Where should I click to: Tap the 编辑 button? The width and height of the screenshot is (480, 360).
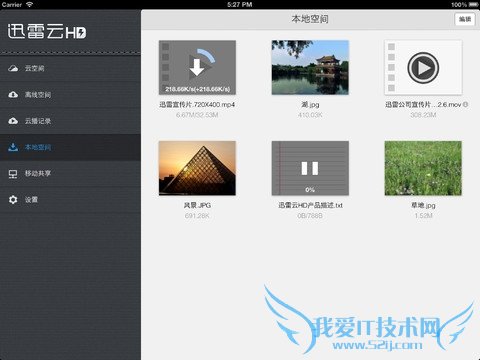(x=465, y=19)
